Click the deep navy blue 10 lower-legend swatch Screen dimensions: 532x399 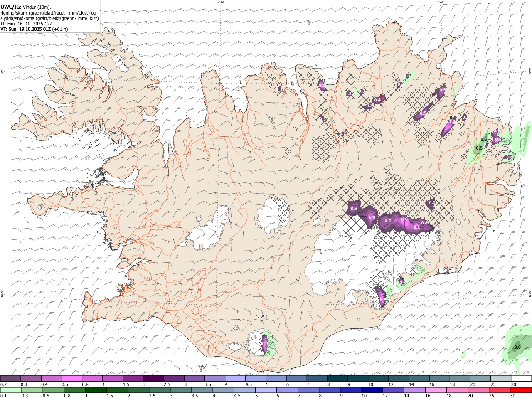pos(372,390)
